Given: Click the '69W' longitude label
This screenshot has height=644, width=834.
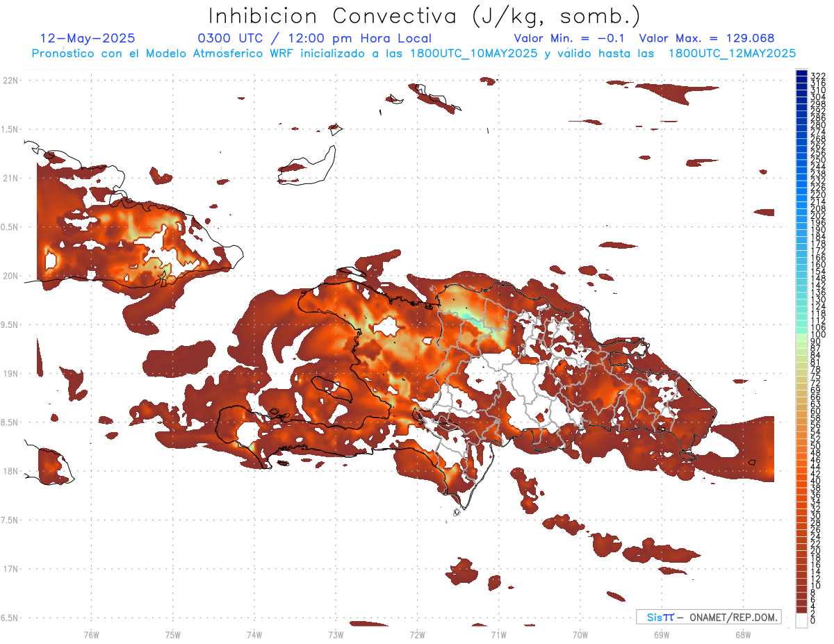Looking at the screenshot, I should pyautogui.click(x=662, y=634).
